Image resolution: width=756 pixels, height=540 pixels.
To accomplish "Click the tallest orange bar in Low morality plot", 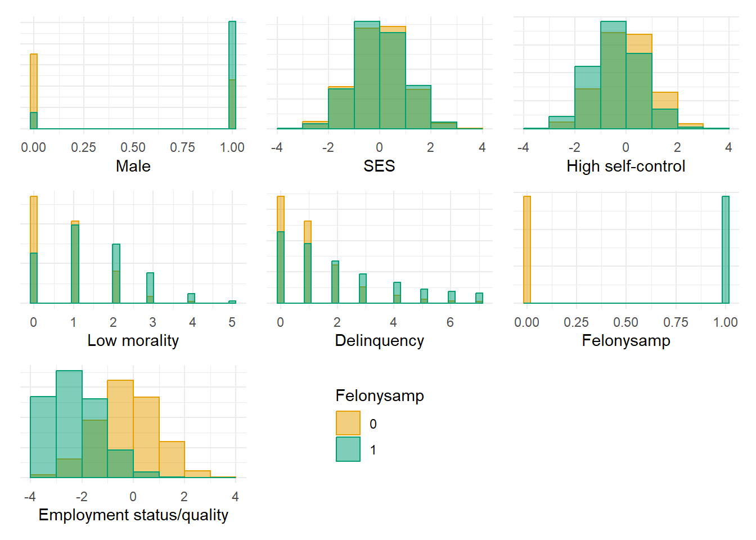I will pyautogui.click(x=34, y=225).
